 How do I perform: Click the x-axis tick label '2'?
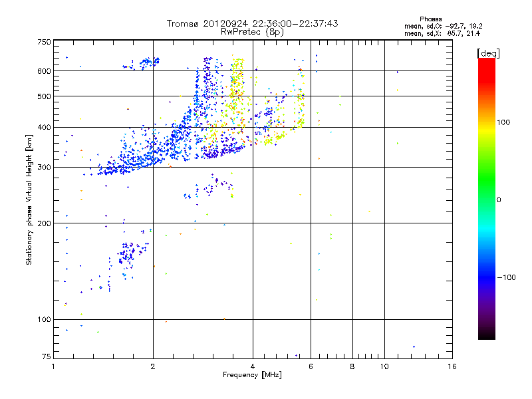153,366
